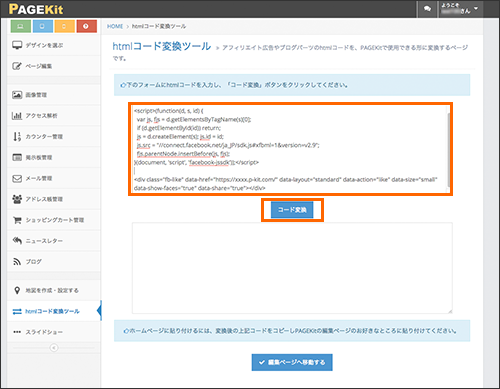Open the chat bubble icon in header

[x=427, y=9]
